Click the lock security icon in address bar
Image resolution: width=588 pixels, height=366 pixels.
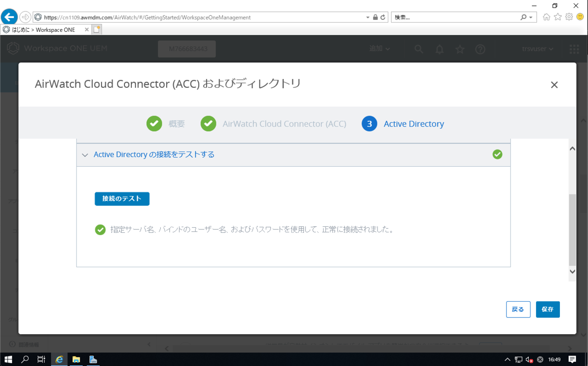pos(375,17)
